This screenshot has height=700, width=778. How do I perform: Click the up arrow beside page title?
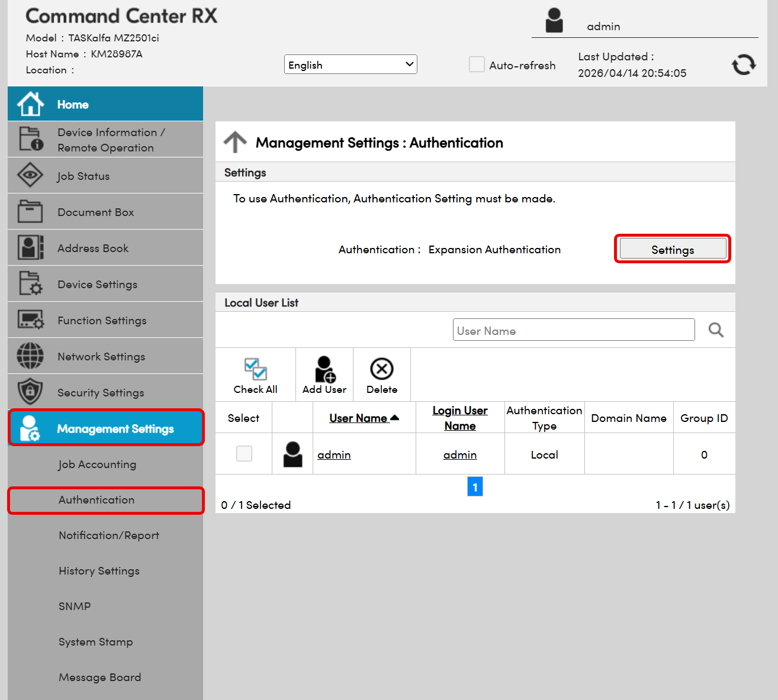[x=235, y=143]
